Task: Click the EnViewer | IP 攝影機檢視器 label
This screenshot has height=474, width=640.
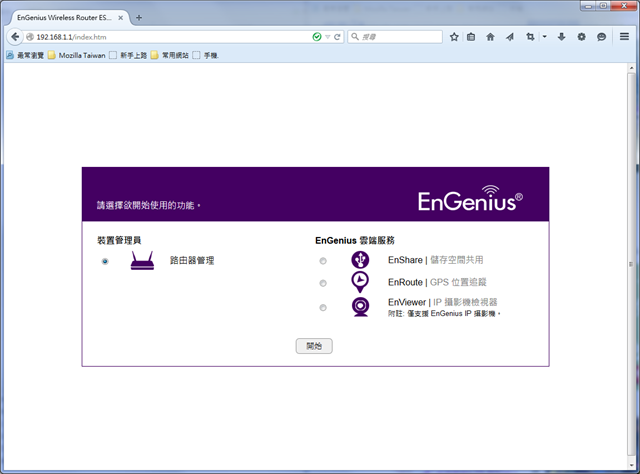Action: pos(442,302)
